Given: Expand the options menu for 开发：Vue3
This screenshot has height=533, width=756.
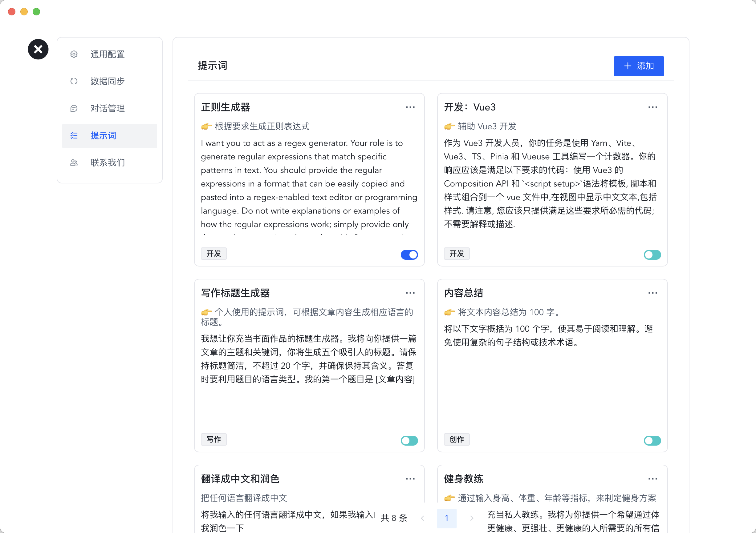Looking at the screenshot, I should (x=652, y=107).
